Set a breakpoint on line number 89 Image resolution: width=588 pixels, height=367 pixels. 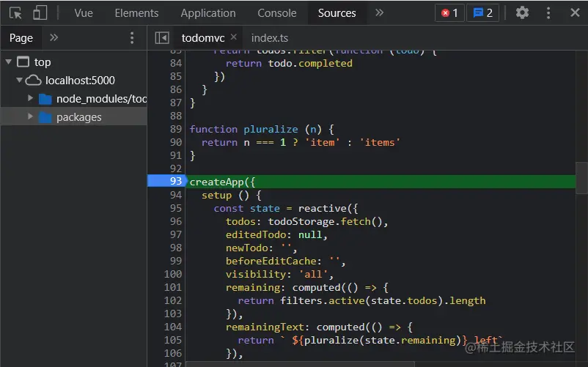pyautogui.click(x=175, y=129)
